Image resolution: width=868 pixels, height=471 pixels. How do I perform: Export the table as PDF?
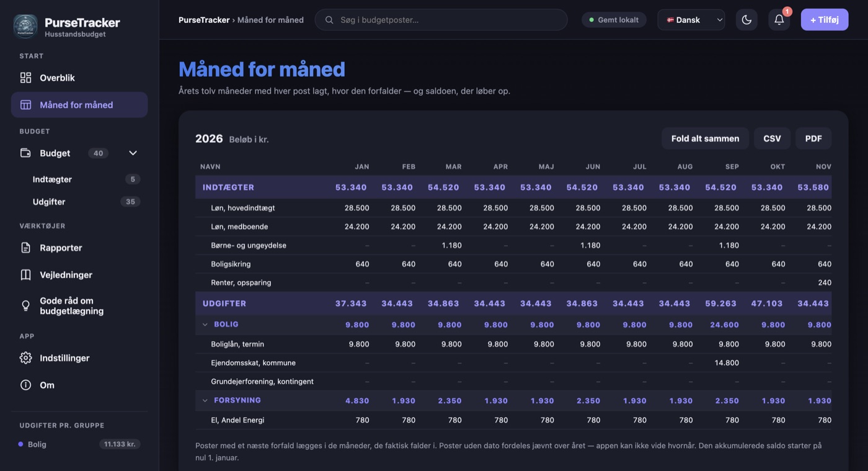pos(813,138)
